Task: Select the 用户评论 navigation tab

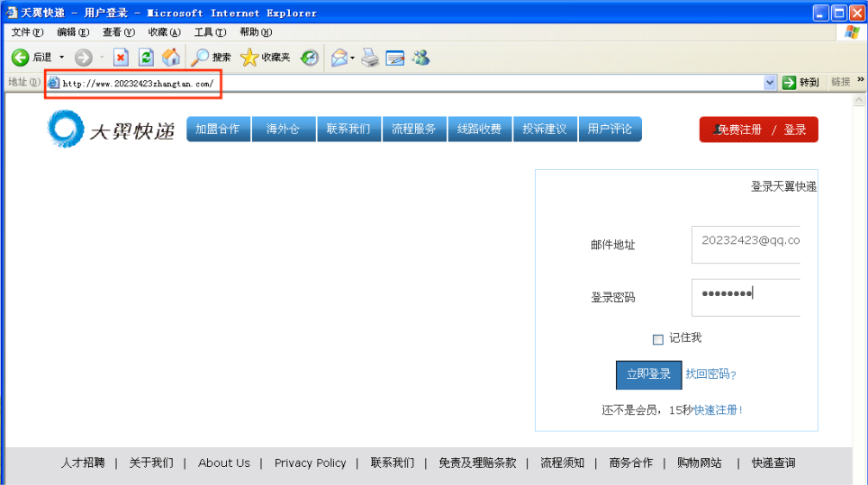Action: point(610,129)
